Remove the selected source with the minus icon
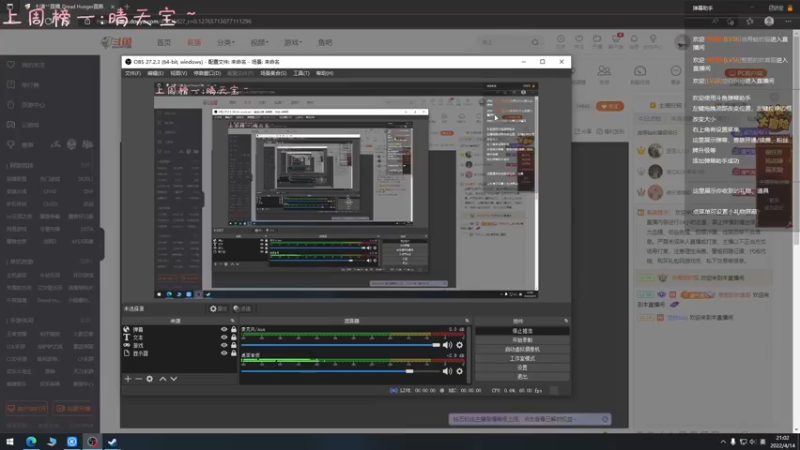This screenshot has width=800, height=450. click(138, 379)
